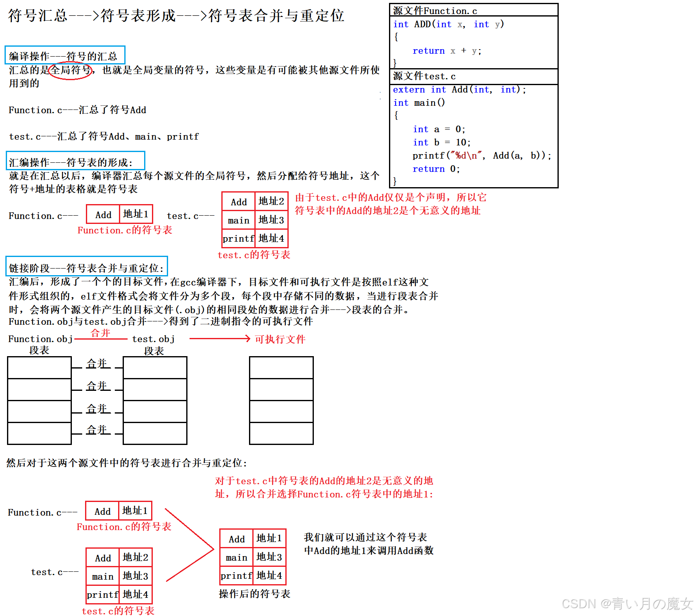Screen dimensions: 695x616
Task: Click the line "符号+地址的表格就是符号表"
Action: pos(73,189)
